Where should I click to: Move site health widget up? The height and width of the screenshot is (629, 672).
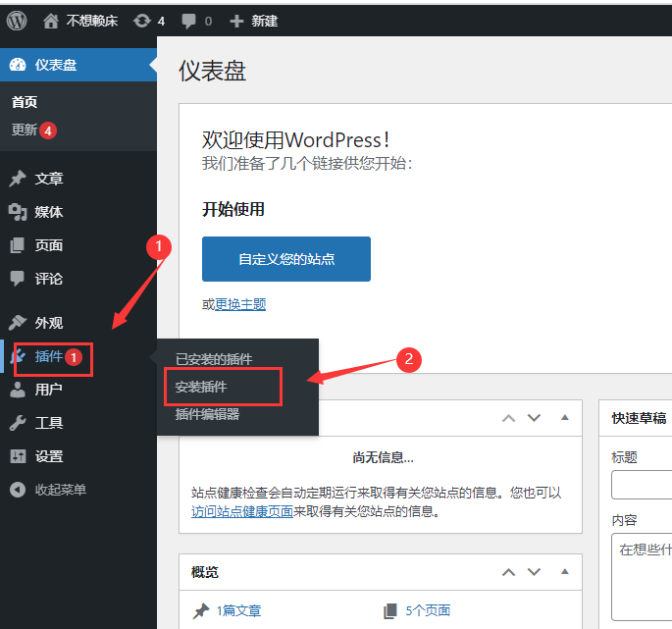pyautogui.click(x=509, y=418)
